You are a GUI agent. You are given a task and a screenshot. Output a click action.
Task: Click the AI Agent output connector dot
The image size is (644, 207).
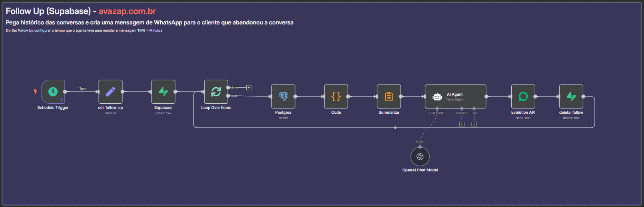click(486, 96)
